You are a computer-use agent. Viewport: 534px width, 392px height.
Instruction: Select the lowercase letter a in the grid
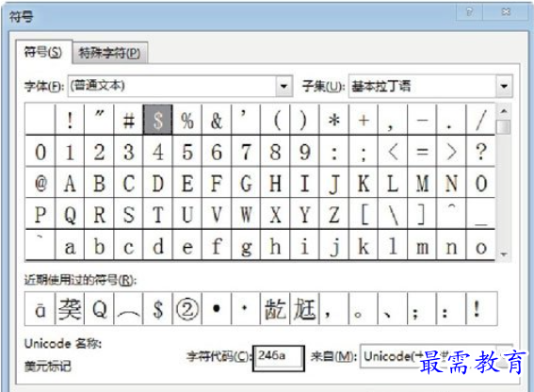[70, 245]
